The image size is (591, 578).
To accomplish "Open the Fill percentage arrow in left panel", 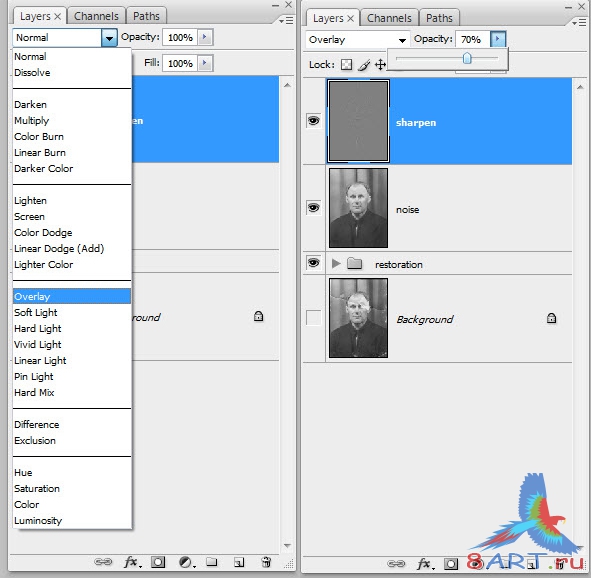I will point(205,63).
